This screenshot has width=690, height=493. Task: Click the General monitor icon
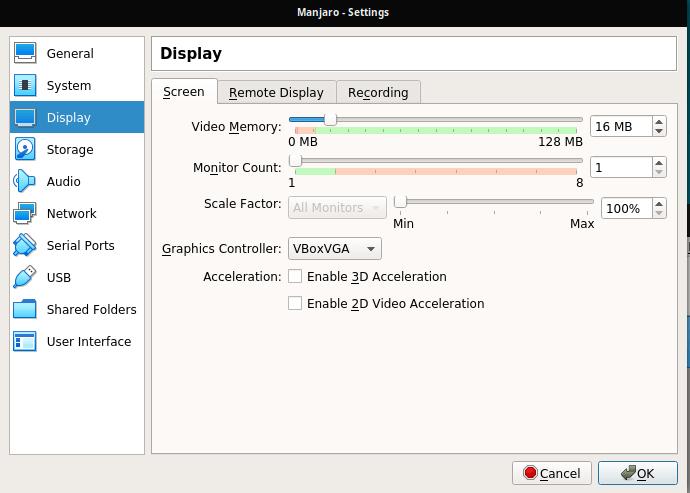[x=25, y=53]
